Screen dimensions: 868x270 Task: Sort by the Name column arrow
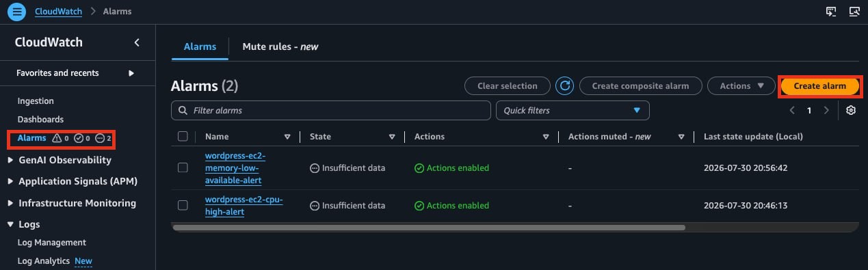coord(287,137)
